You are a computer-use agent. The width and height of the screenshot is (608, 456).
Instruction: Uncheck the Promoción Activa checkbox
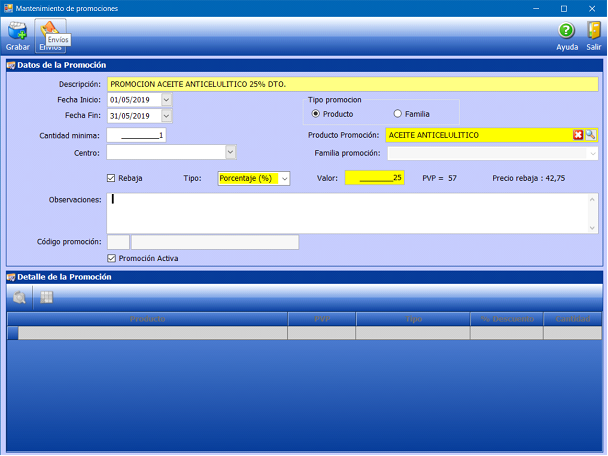coord(111,258)
